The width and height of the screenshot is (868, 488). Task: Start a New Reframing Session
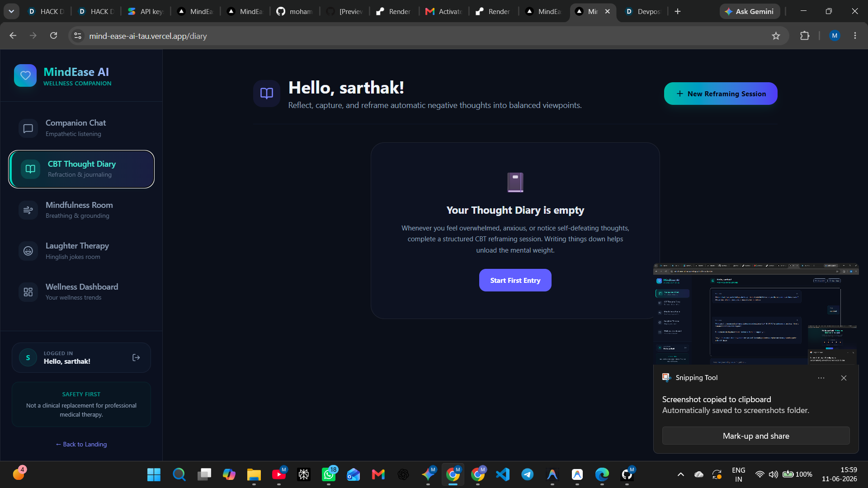point(721,94)
